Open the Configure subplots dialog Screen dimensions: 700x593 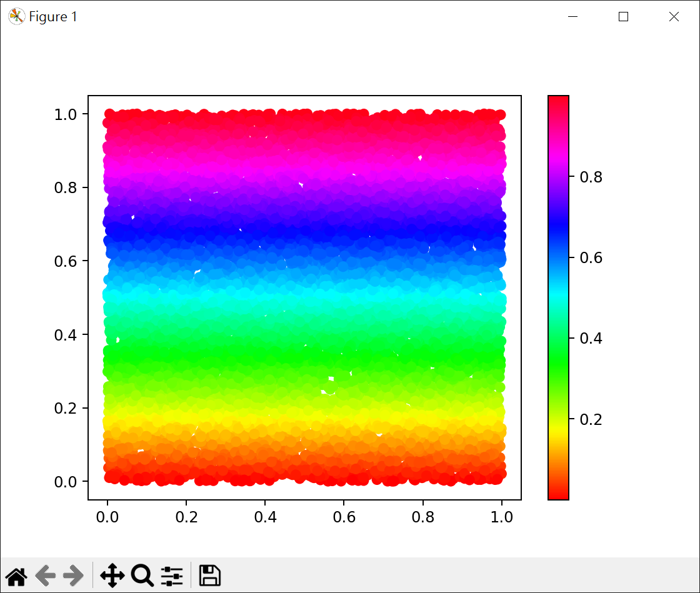(172, 575)
